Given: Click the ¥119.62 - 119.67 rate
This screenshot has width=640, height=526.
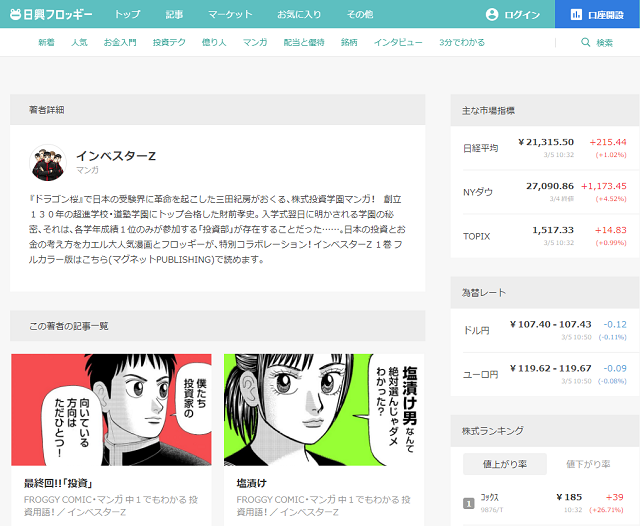Looking at the screenshot, I should (550, 368).
